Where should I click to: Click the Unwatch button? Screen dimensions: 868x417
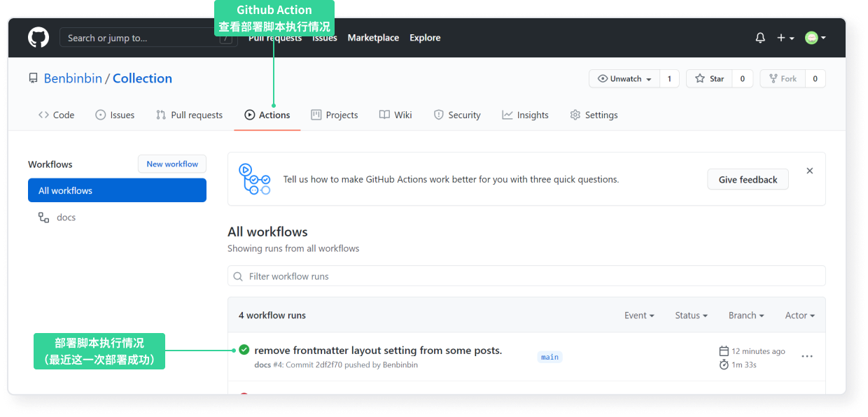point(624,78)
